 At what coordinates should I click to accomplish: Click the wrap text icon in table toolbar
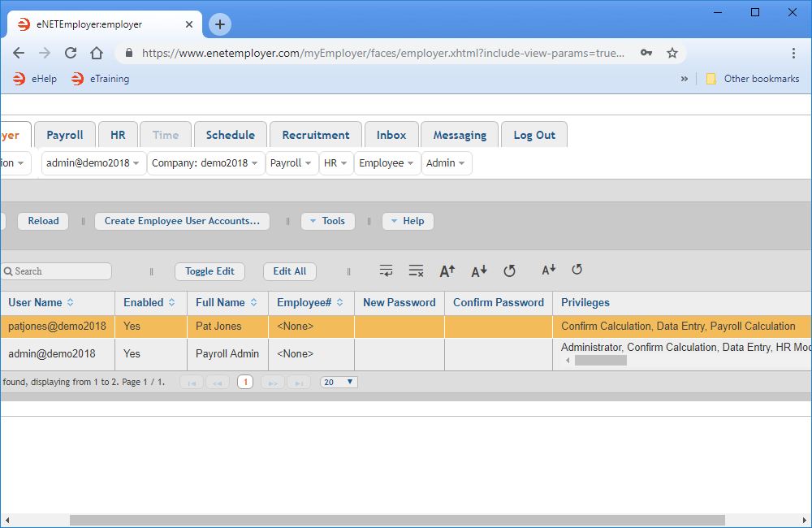pos(386,271)
